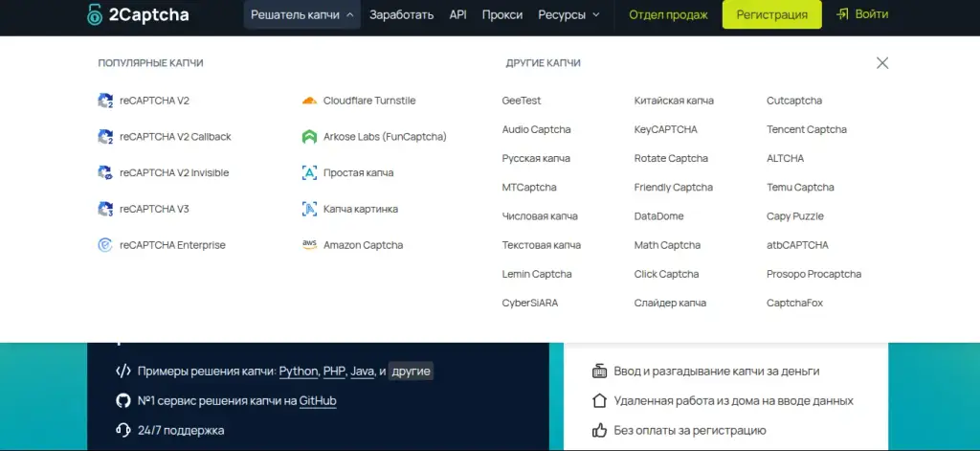This screenshot has width=980, height=451.
Task: Open the Prosopo Procaptcha link
Action: pyautogui.click(x=813, y=274)
